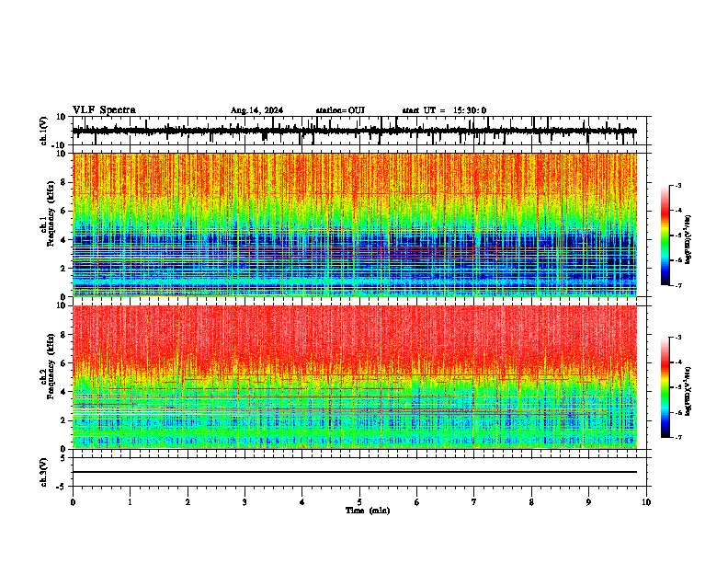The width and height of the screenshot is (728, 563).
Task: Click the time-axis tick label 10
Action: click(646, 502)
